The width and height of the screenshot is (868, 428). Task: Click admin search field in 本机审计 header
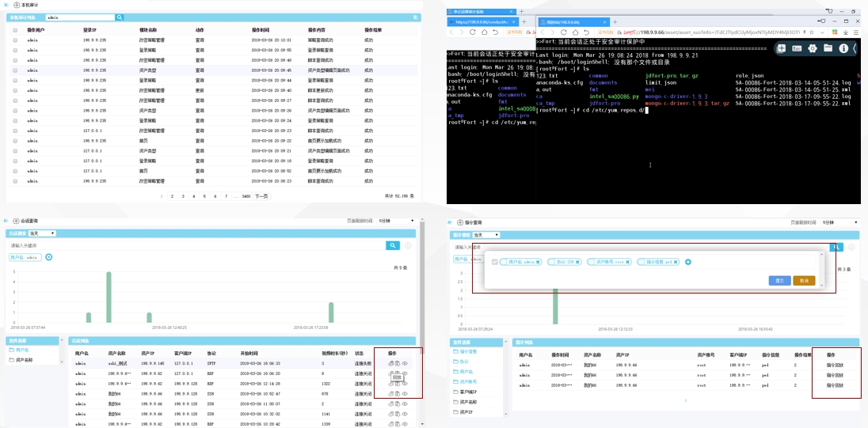80,17
